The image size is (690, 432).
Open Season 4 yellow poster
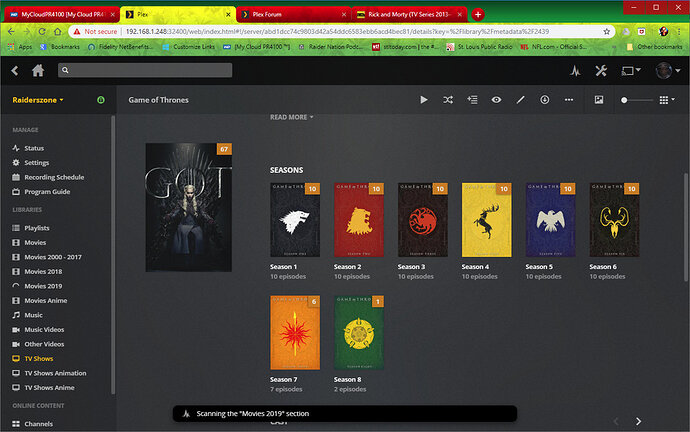(x=487, y=220)
